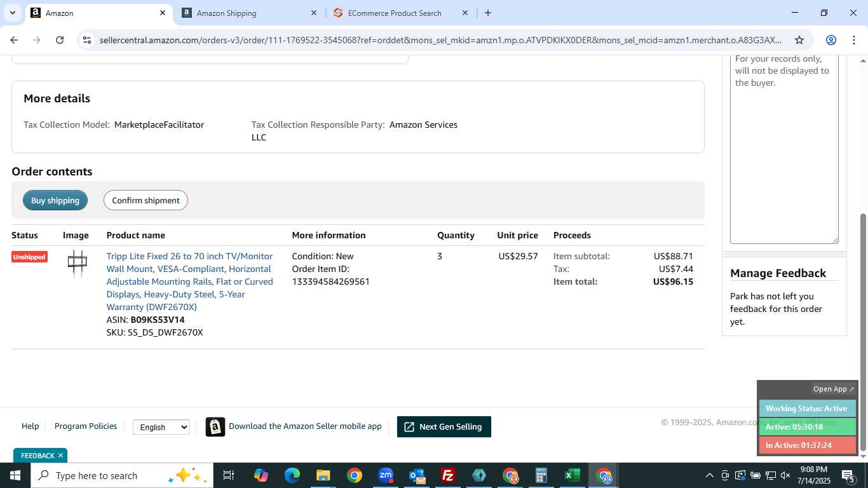Go back with the browser back arrow
This screenshot has height=488, width=868.
click(x=14, y=40)
